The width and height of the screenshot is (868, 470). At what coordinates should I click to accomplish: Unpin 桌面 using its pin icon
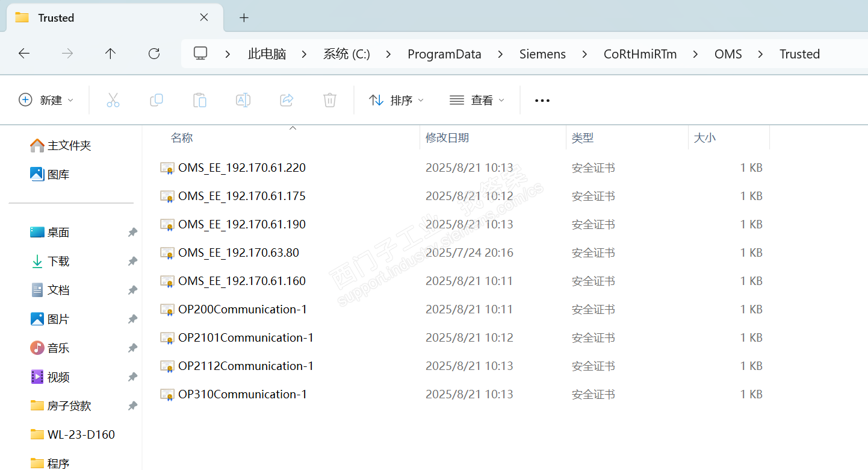tap(132, 233)
